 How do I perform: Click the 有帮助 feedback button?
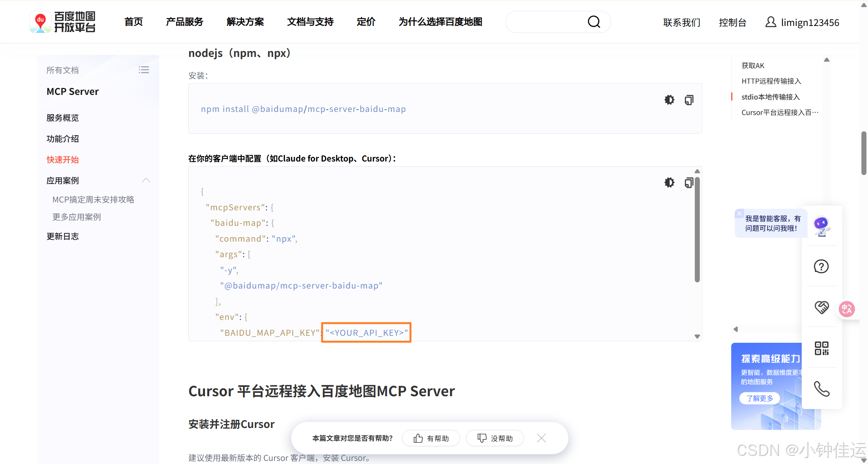click(x=431, y=438)
